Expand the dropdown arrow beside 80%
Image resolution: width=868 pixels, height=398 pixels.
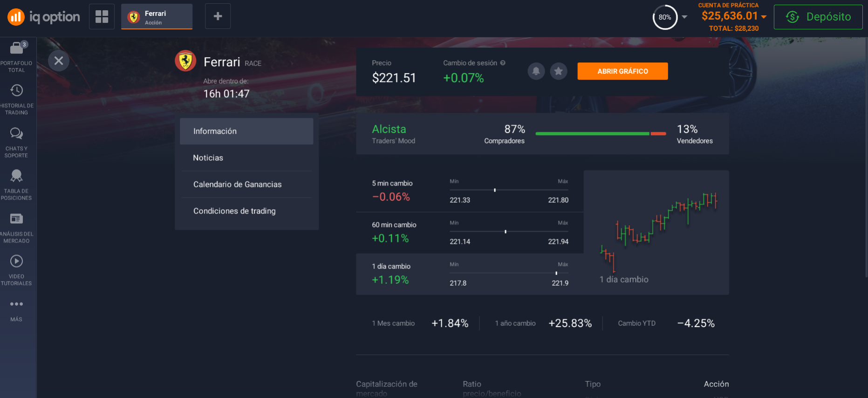point(684,17)
